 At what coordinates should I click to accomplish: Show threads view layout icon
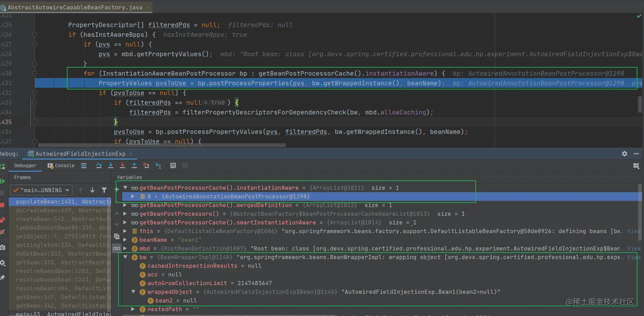83,165
